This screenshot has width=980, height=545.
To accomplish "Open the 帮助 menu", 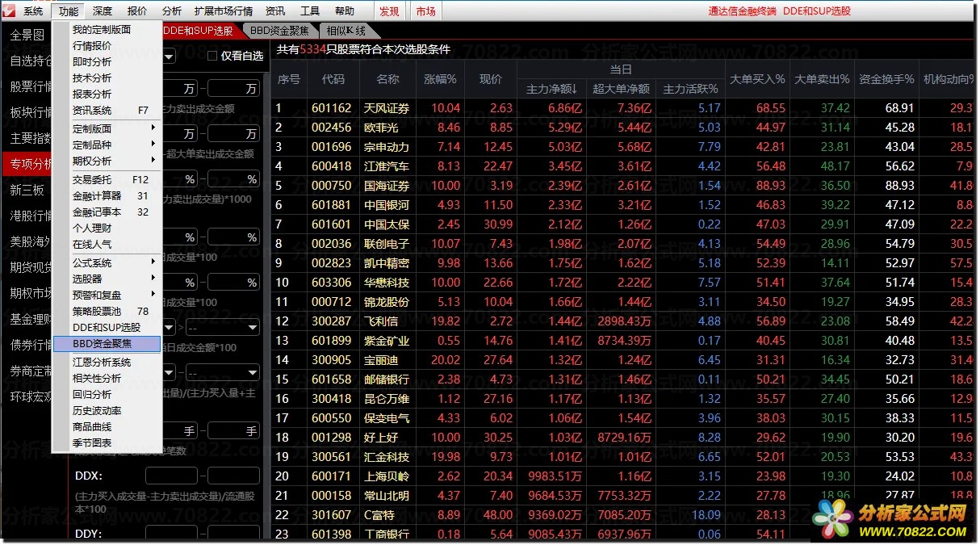I will [344, 10].
